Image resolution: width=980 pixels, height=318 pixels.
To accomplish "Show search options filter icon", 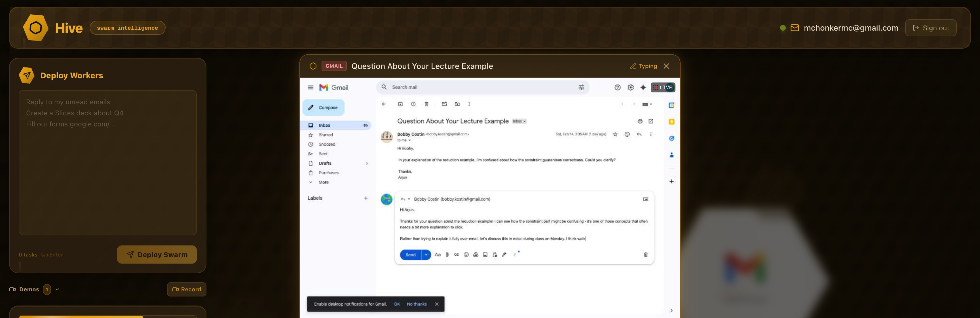I will 581,87.
